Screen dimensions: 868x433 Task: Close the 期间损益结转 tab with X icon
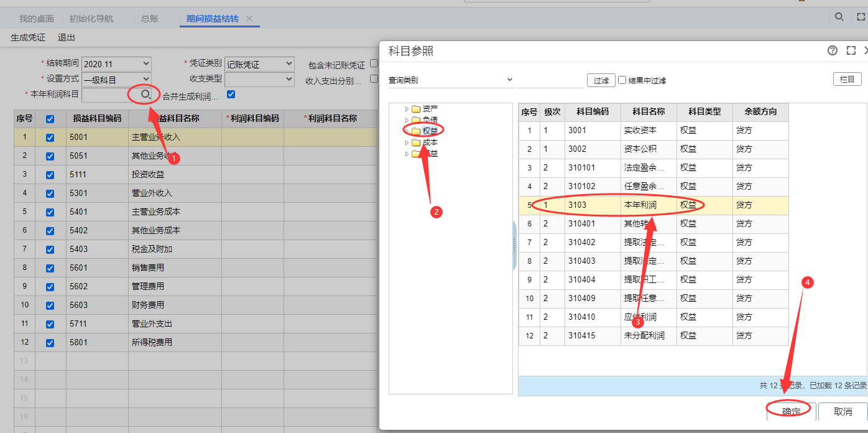tap(249, 19)
